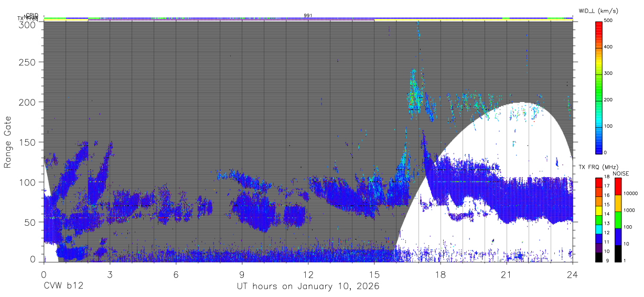The height and width of the screenshot is (297, 644).
Task: Click the '400' label on the WID colorbar
Action: [x=609, y=47]
